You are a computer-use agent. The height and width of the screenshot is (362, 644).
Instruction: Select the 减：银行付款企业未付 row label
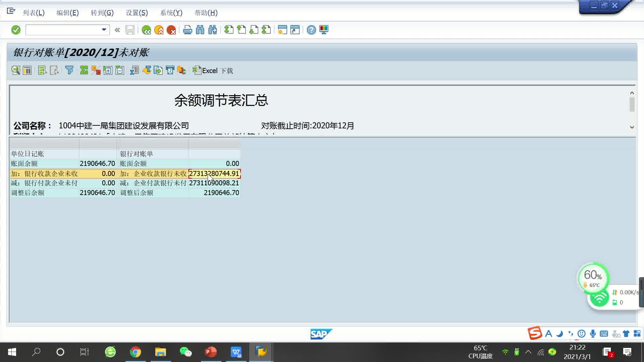click(44, 183)
